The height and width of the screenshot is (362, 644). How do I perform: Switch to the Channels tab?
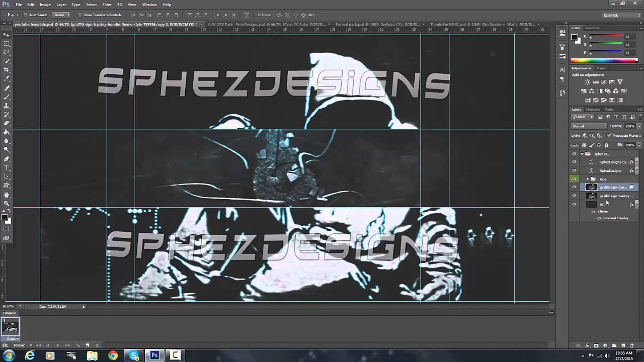(x=593, y=110)
